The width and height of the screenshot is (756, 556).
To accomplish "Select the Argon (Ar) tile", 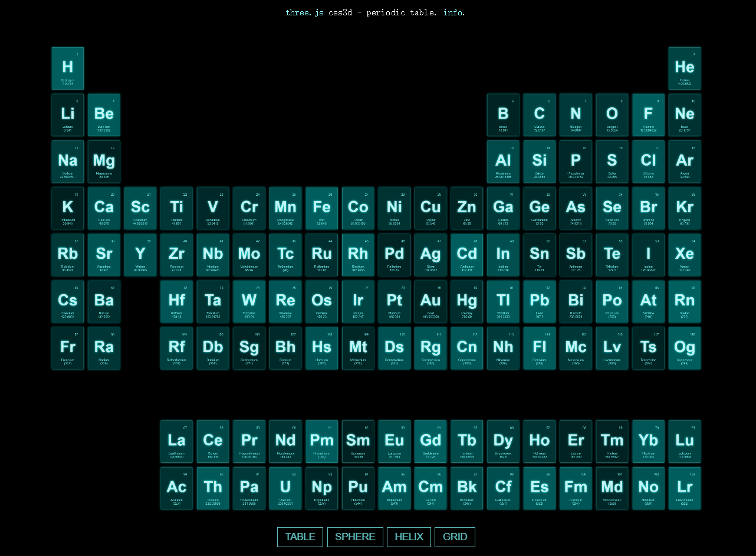I will pyautogui.click(x=685, y=162).
